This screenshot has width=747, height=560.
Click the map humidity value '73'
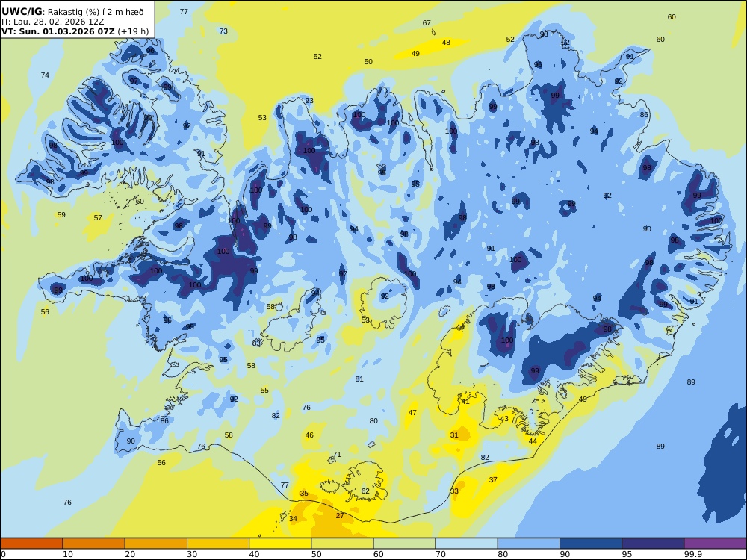(223, 31)
